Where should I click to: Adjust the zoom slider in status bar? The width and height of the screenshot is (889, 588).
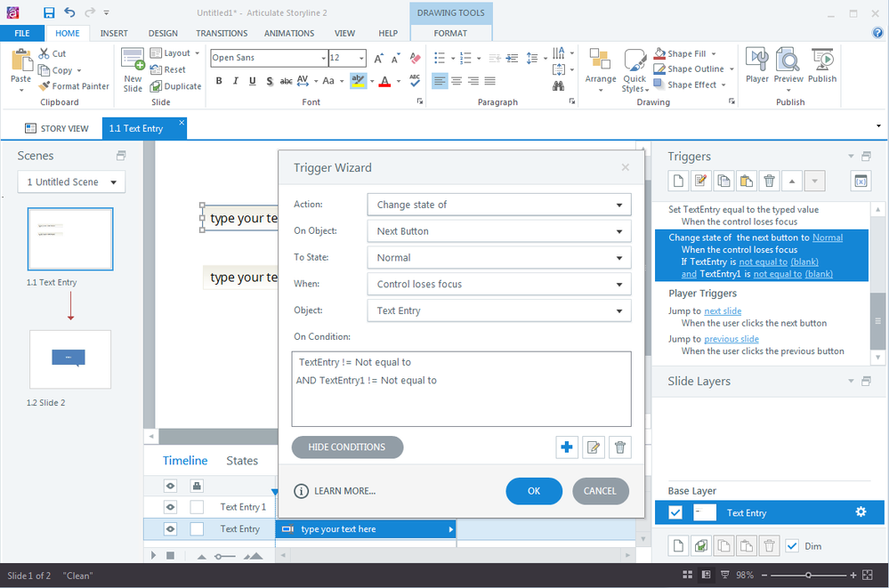pyautogui.click(x=808, y=576)
